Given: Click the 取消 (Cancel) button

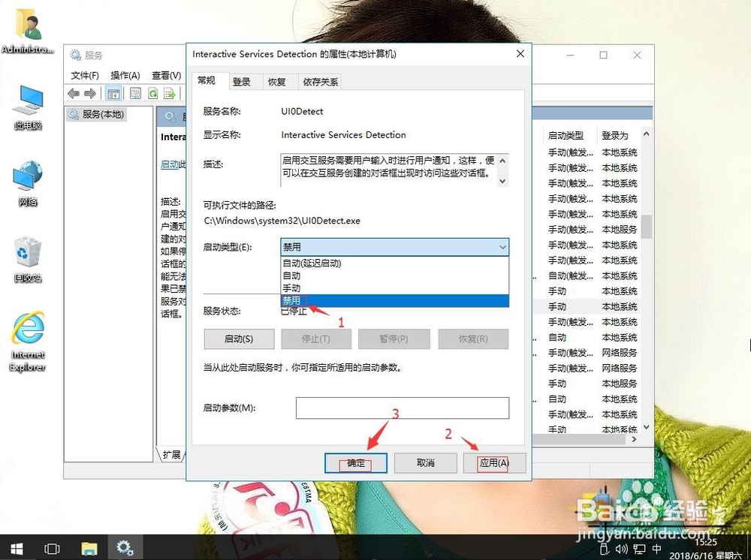Looking at the screenshot, I should (x=425, y=463).
